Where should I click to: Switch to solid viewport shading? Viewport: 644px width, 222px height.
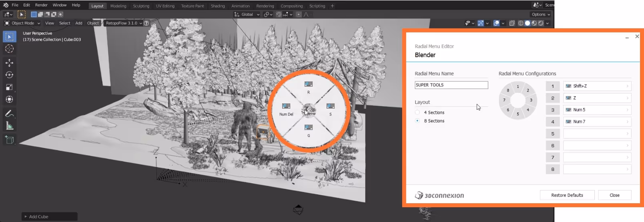[x=528, y=23]
